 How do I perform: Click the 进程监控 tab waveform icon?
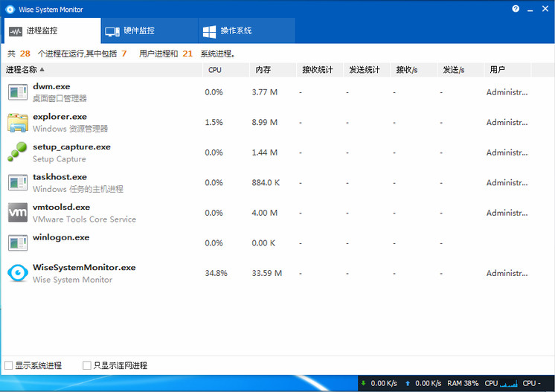point(16,31)
